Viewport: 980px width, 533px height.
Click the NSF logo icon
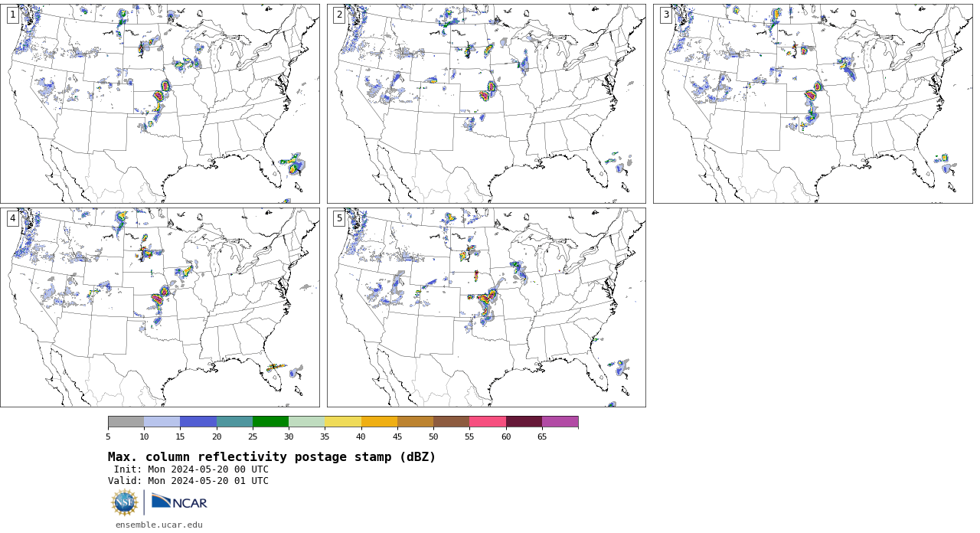tap(125, 502)
